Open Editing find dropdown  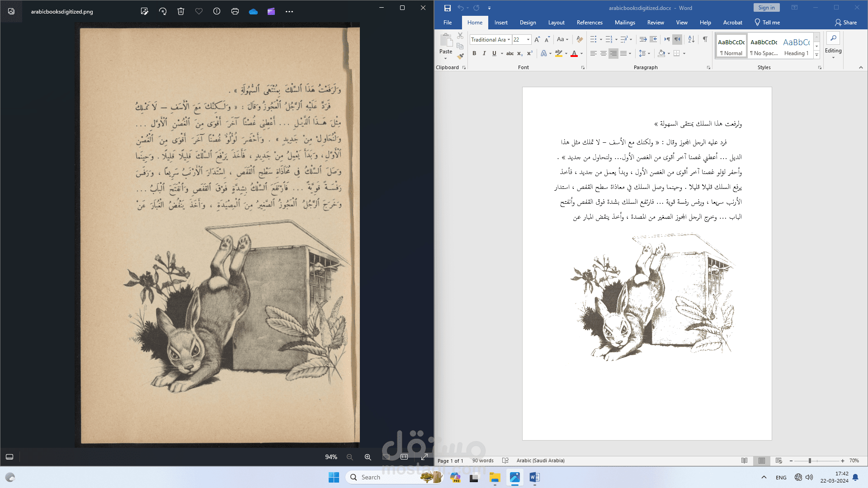click(x=833, y=46)
